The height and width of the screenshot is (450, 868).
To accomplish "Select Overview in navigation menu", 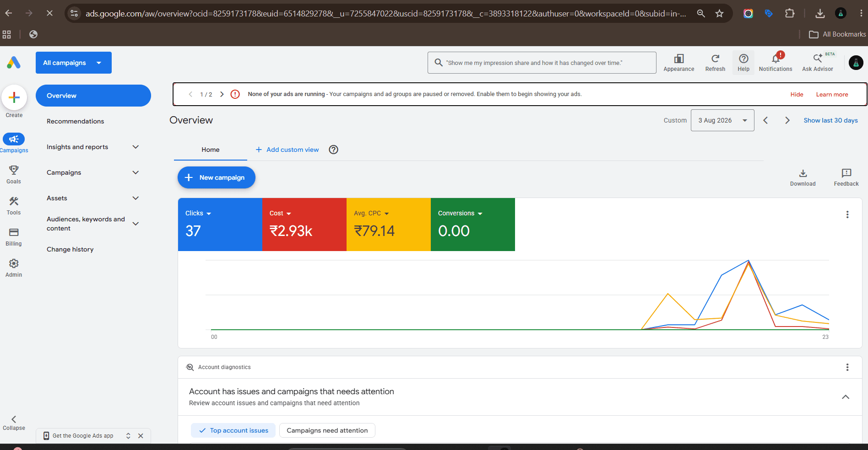I will 93,96.
